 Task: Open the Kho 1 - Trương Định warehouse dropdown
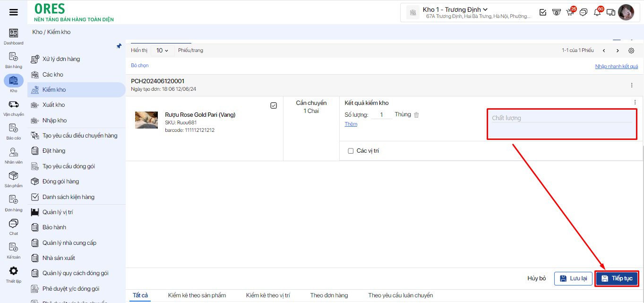click(455, 9)
